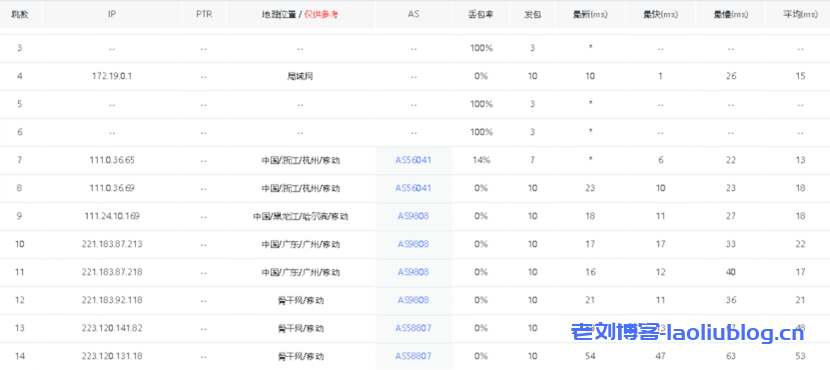This screenshot has width=830, height=370.
Task: Click the 中国/黑龙江/哈尔滨/移动 location cell
Action: (300, 216)
